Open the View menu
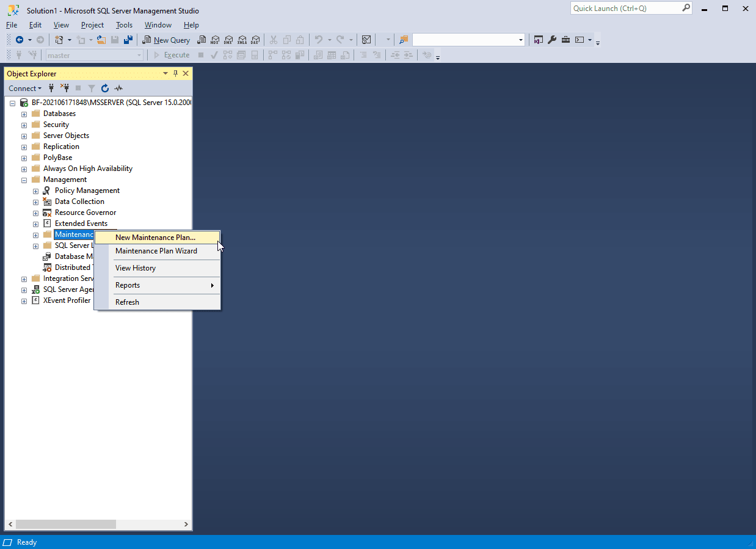The width and height of the screenshot is (756, 549). click(61, 25)
